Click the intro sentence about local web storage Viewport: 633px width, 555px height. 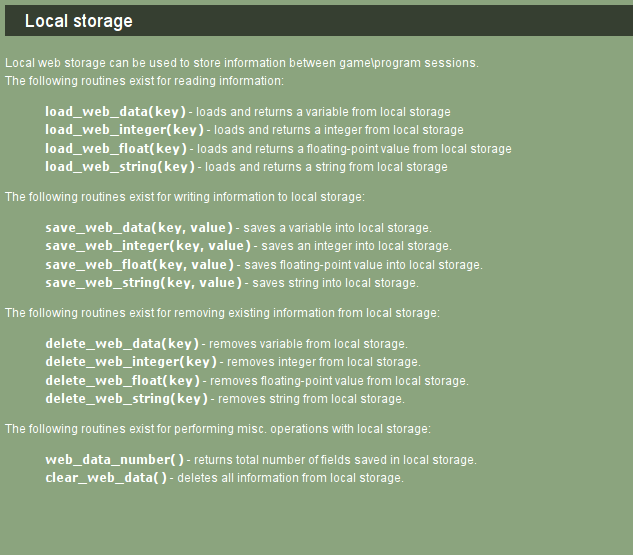click(242, 63)
